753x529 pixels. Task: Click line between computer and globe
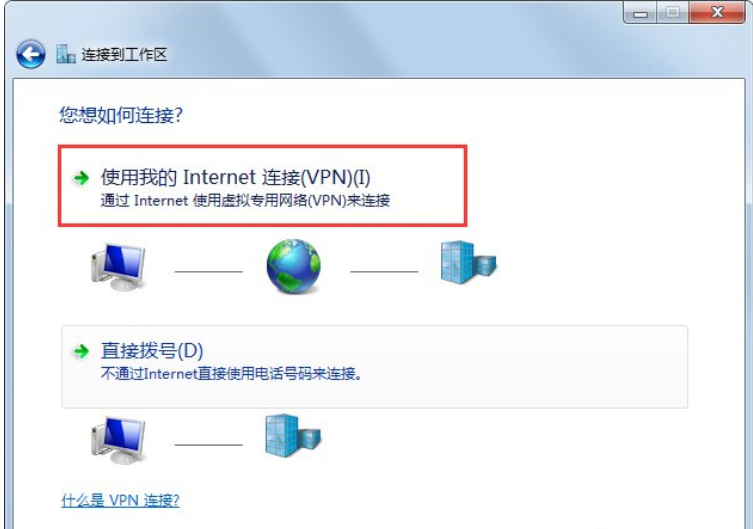(x=208, y=272)
